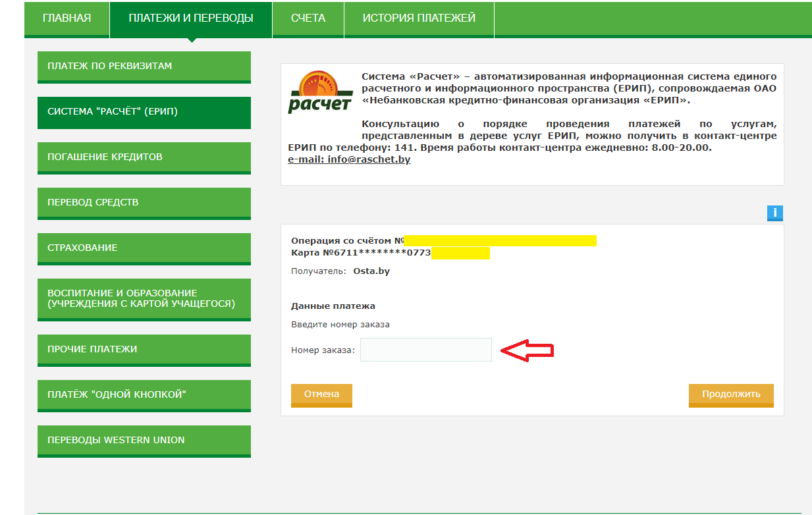This screenshot has width=812, height=515.
Task: Select Платеж по реквизитам in sidebar
Action: pos(144,67)
